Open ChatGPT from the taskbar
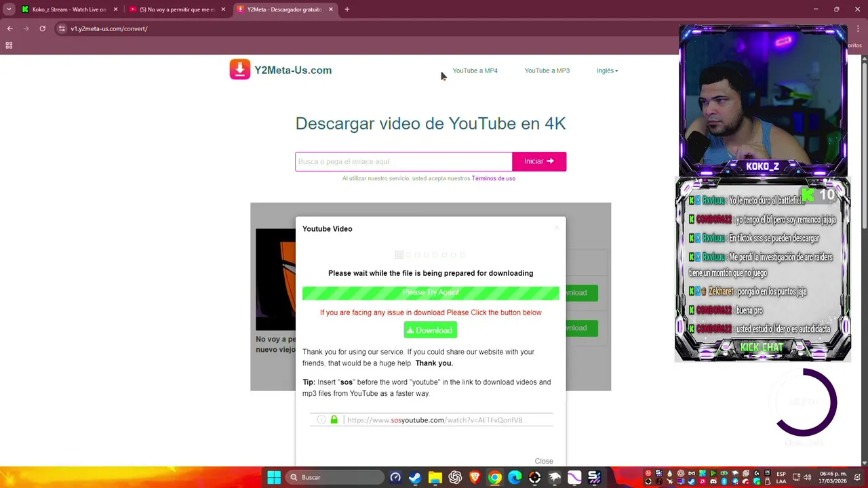This screenshot has height=488, width=868. 455,477
